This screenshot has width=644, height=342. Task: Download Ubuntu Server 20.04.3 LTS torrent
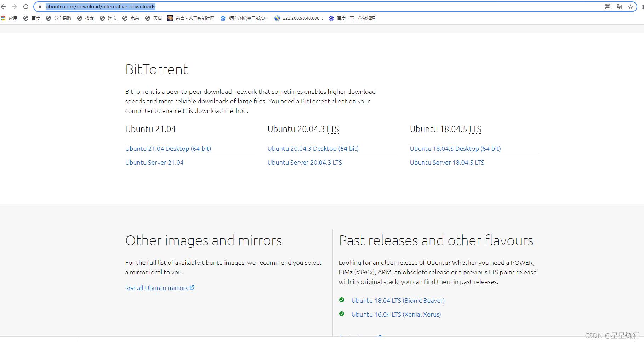point(305,163)
